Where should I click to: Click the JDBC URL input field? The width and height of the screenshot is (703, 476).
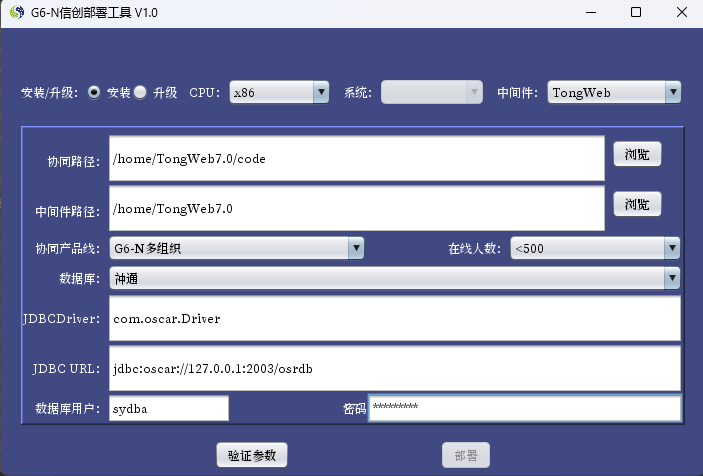(x=395, y=368)
